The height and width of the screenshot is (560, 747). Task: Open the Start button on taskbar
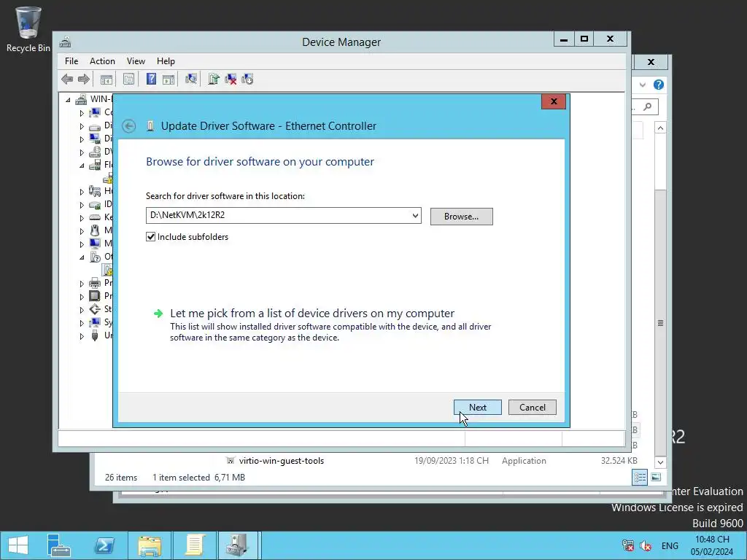pos(18,545)
